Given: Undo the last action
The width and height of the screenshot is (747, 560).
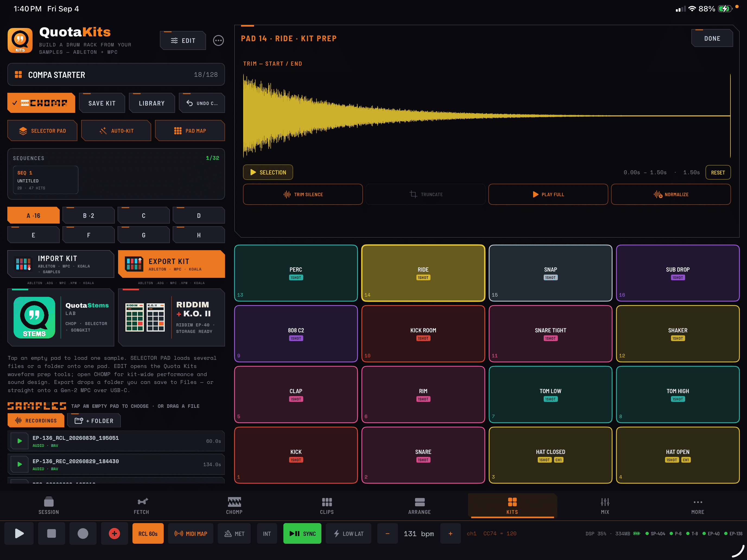Looking at the screenshot, I should (202, 103).
